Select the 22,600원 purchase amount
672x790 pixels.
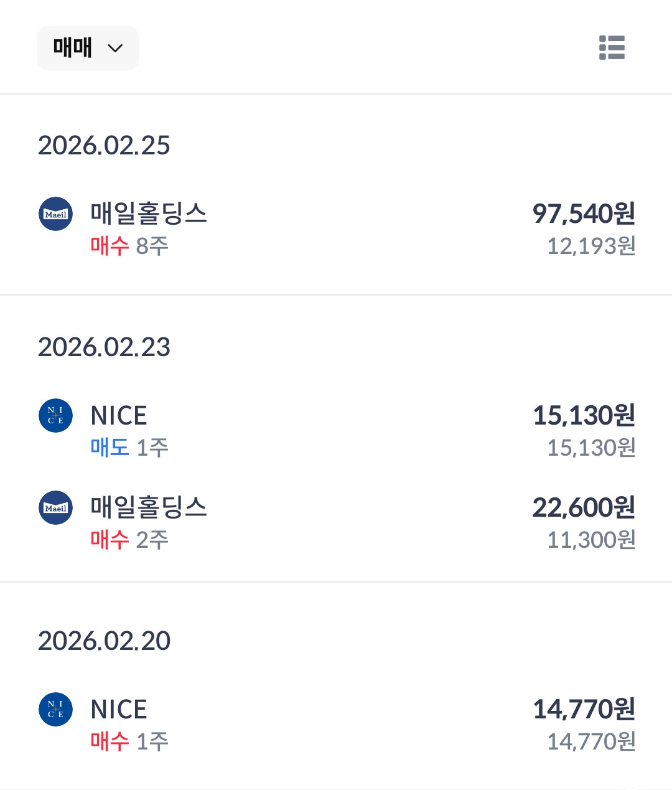[x=584, y=507]
